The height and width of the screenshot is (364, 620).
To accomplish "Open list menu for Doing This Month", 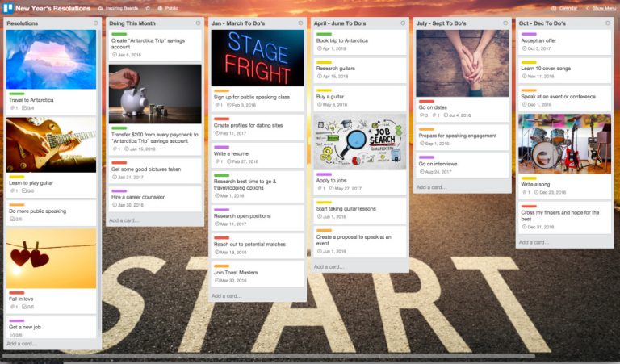I will coord(198,23).
